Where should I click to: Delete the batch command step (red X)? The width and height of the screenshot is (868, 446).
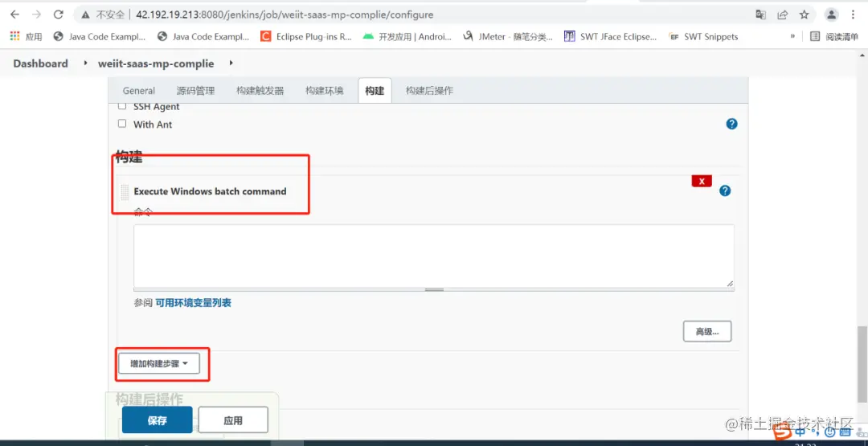(702, 181)
